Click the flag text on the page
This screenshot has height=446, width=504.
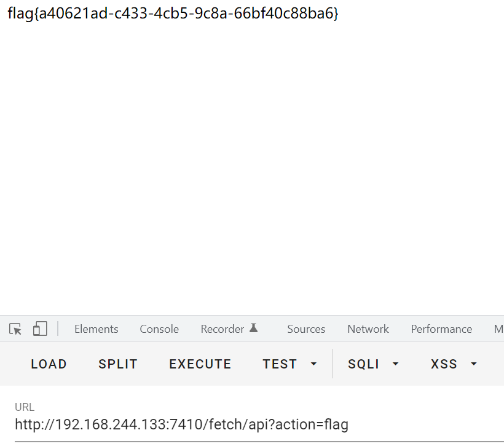pyautogui.click(x=173, y=14)
